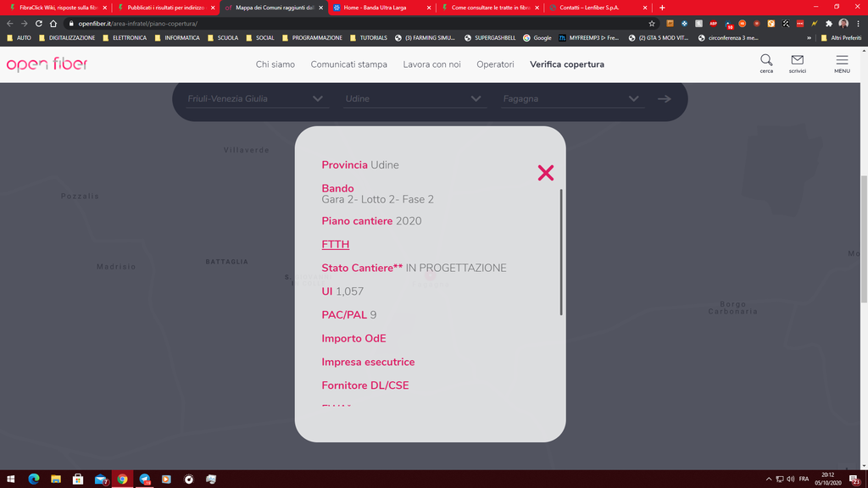Image resolution: width=868 pixels, height=488 pixels.
Task: Open the SUPERGASHBELL bookmark
Action: click(490, 38)
